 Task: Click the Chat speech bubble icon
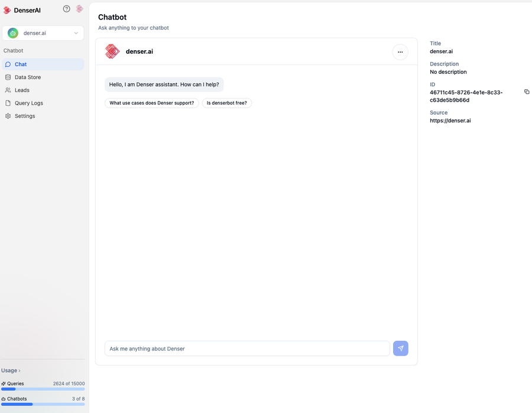(x=8, y=64)
